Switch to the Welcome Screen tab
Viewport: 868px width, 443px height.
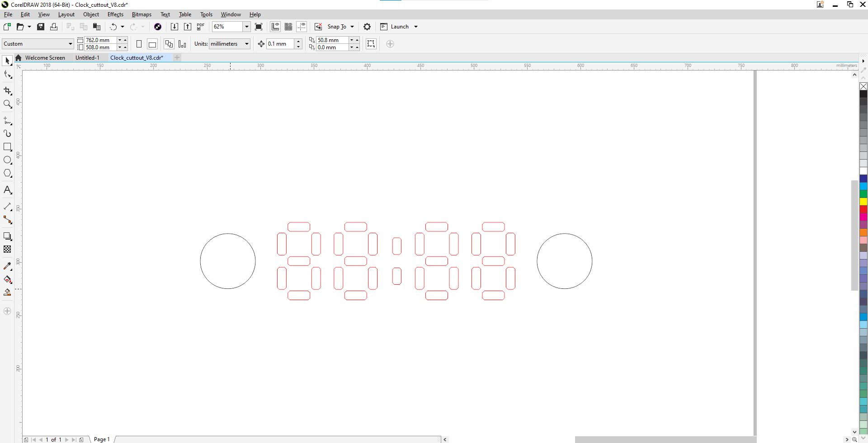(45, 58)
